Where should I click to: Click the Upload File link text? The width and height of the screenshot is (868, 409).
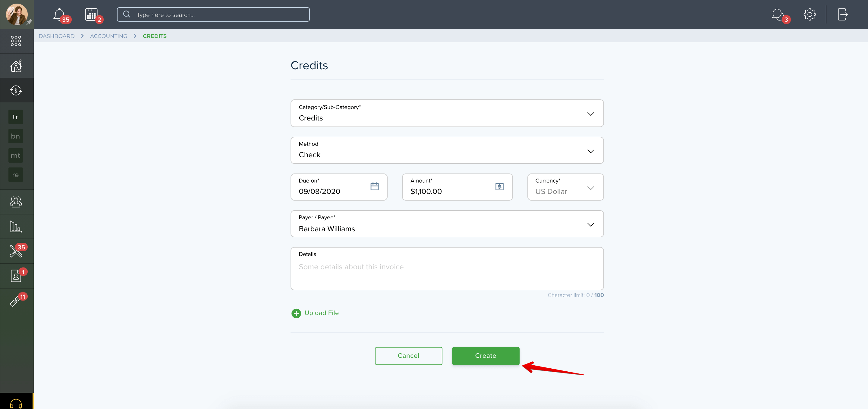coord(322,313)
